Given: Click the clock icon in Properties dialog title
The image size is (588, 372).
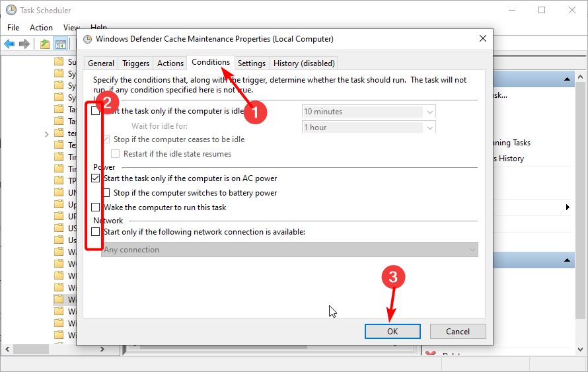Looking at the screenshot, I should pos(87,40).
